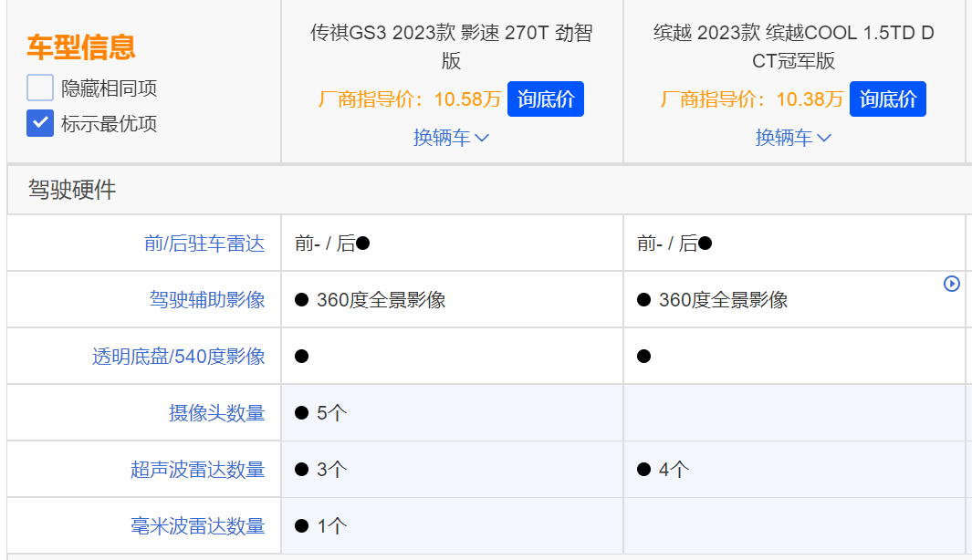Enable the 隐藏相同项 checkbox
Screen dimensions: 972x560
tap(40, 88)
